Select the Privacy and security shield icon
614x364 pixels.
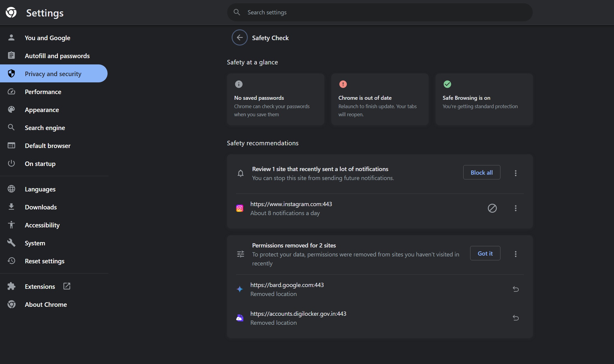11,73
